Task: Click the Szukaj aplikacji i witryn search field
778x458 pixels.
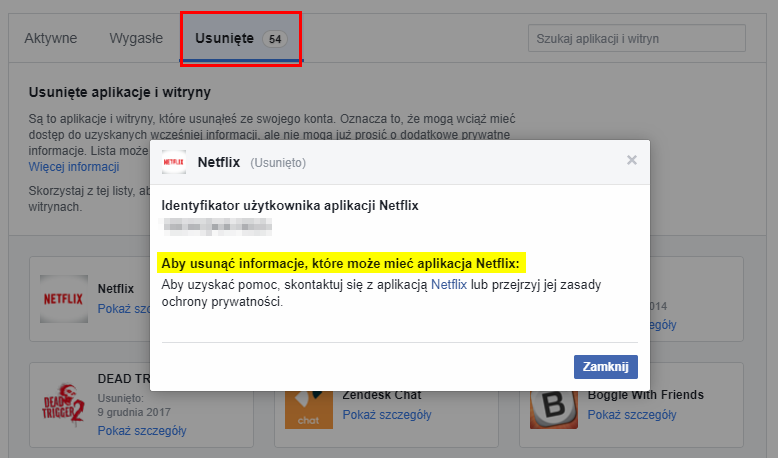Action: (637, 38)
